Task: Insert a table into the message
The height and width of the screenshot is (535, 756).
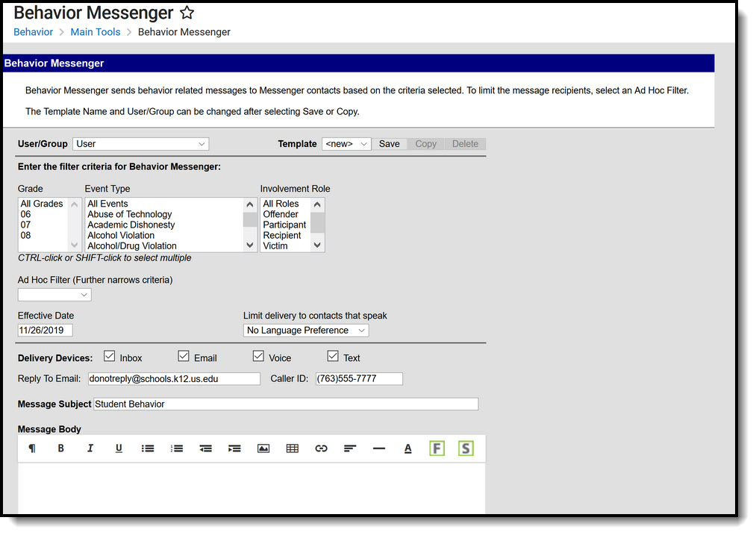Action: pos(293,448)
